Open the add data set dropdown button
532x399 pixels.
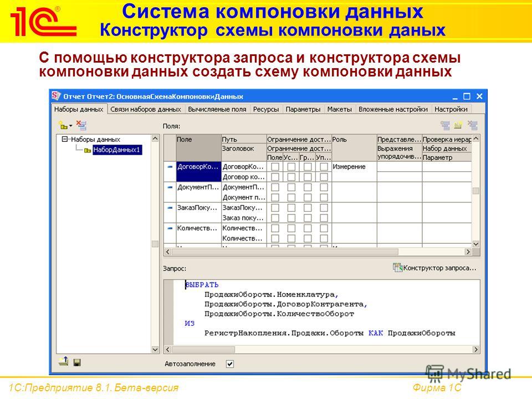pyautogui.click(x=65, y=126)
